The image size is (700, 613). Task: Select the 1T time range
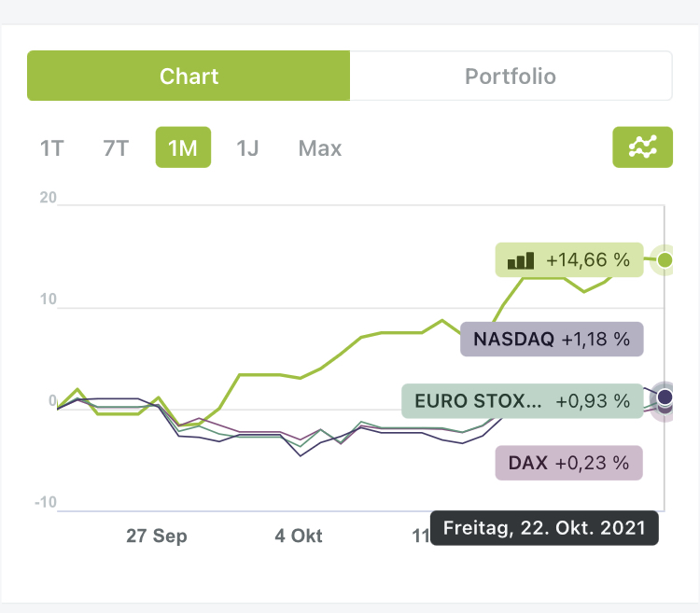point(51,148)
